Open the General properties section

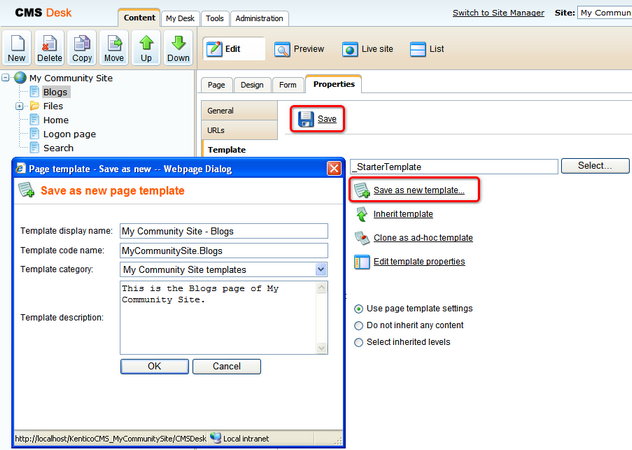tap(239, 110)
